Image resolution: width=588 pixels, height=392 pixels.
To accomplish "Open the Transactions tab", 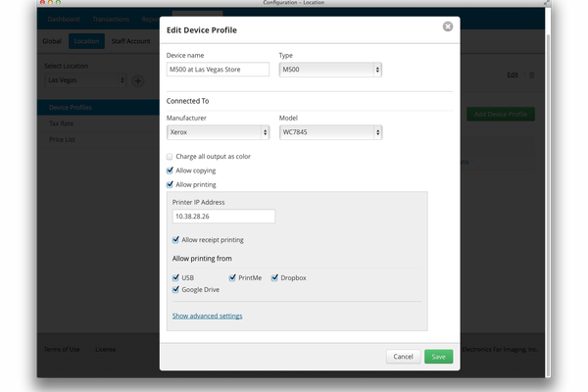I will 111,20.
